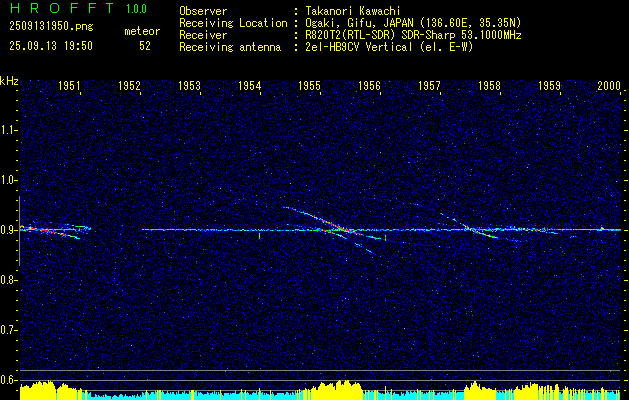
Task: Click time marker 1959
Action: click(549, 85)
